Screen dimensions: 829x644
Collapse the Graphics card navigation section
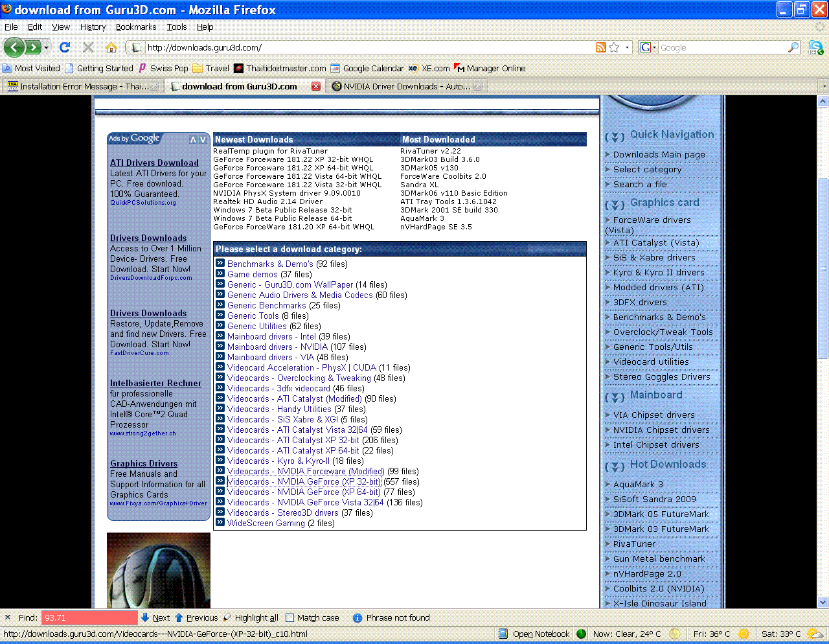click(615, 205)
